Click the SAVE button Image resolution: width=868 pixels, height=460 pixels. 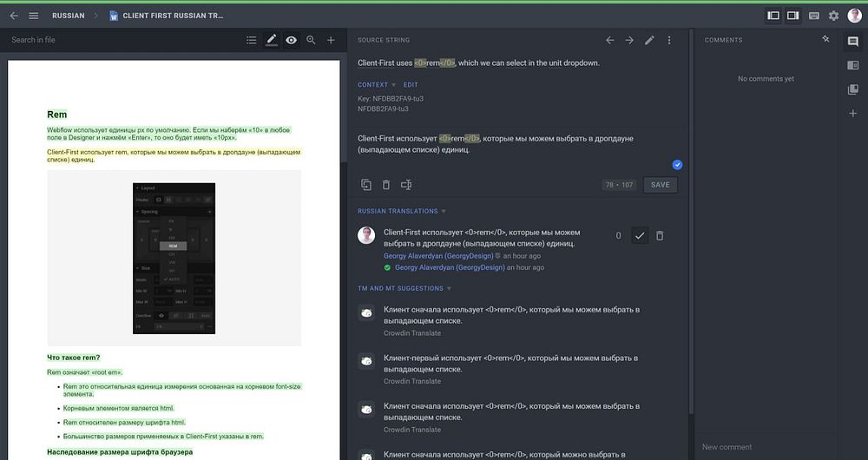pos(660,185)
